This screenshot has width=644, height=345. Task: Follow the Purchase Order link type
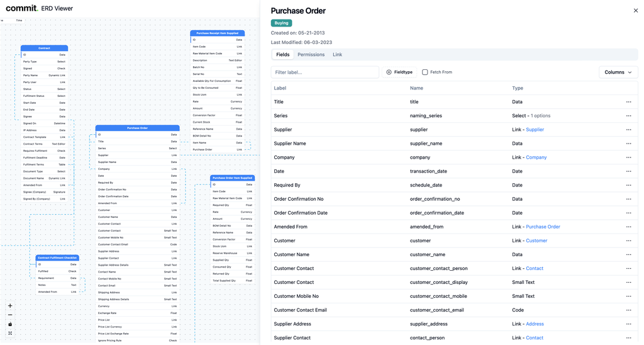click(543, 227)
